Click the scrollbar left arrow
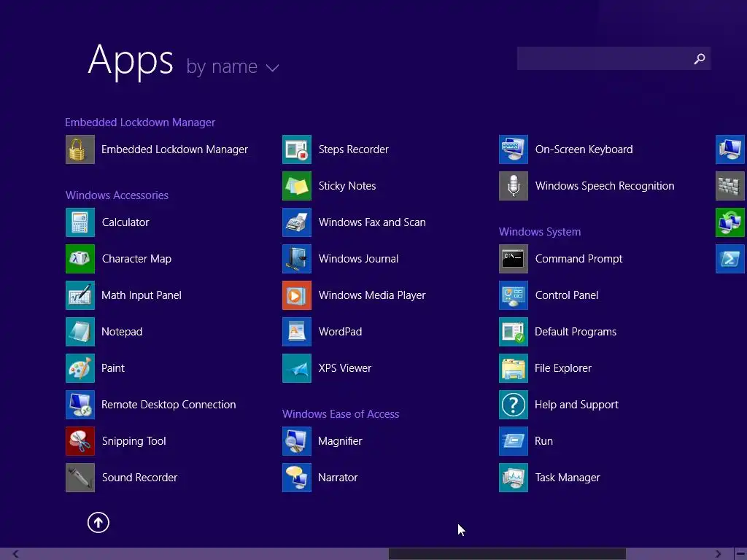Image resolution: width=747 pixels, height=560 pixels. (16, 554)
